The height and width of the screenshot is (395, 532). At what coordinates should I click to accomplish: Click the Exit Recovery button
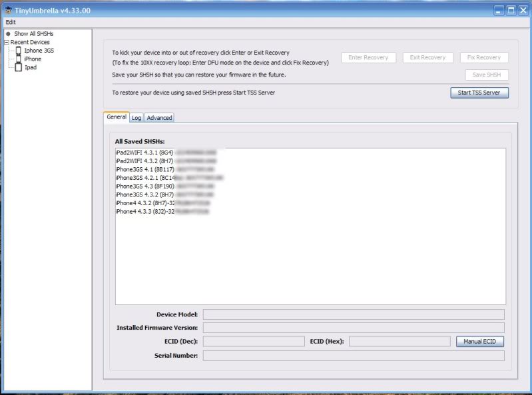click(427, 57)
